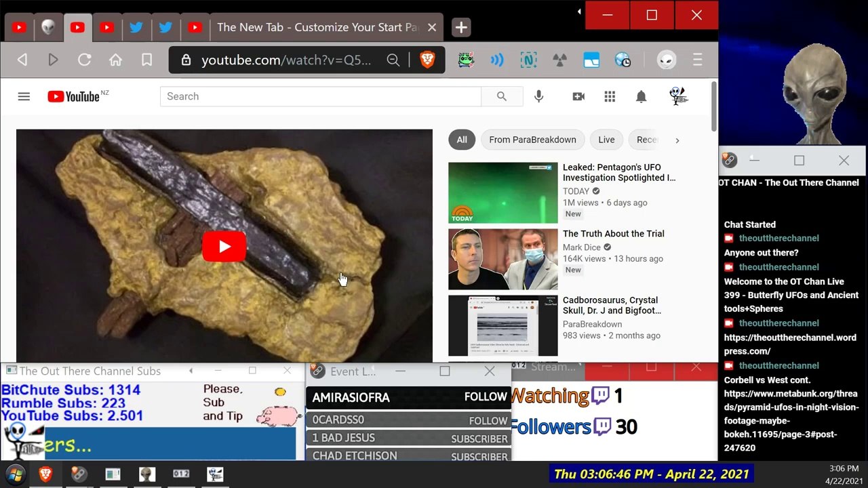This screenshot has height=488, width=868.
Task: Close the 'The New Tab' browser tab
Action: click(432, 28)
